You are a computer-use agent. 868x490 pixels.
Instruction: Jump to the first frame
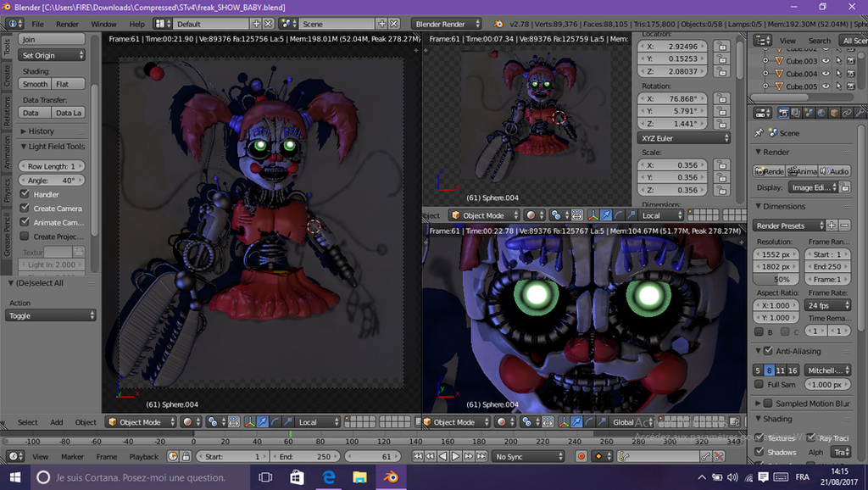pyautogui.click(x=417, y=457)
